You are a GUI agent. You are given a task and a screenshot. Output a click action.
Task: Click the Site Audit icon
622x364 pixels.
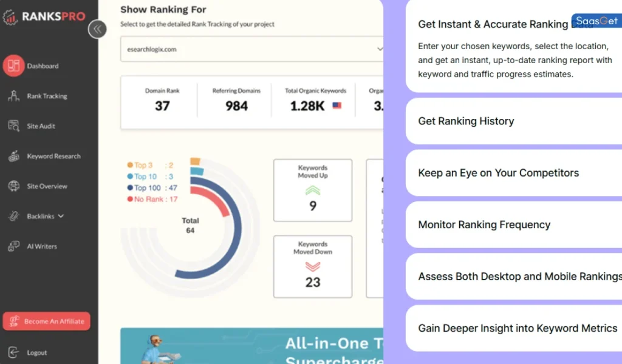[15, 126]
